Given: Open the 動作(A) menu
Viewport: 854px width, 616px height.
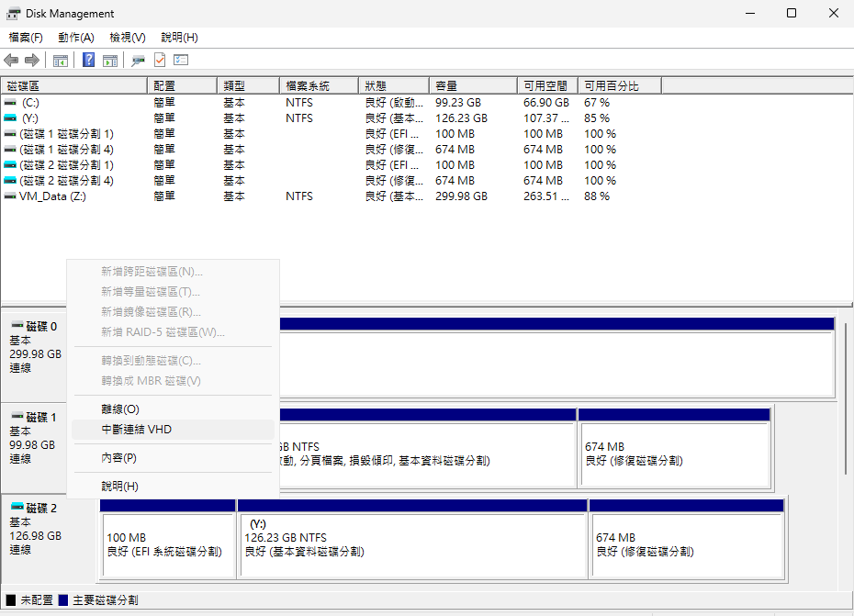Looking at the screenshot, I should [76, 38].
